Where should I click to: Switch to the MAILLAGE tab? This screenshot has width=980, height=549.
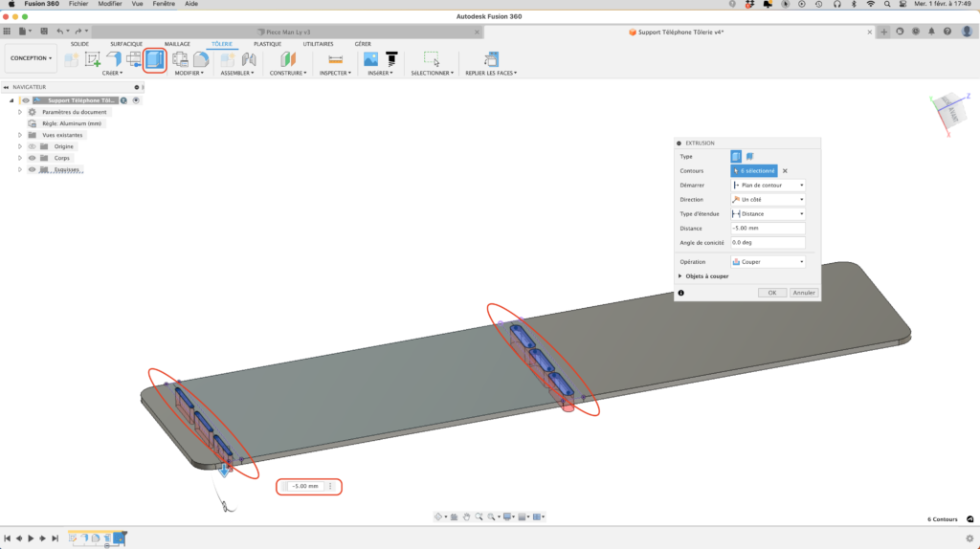177,44
